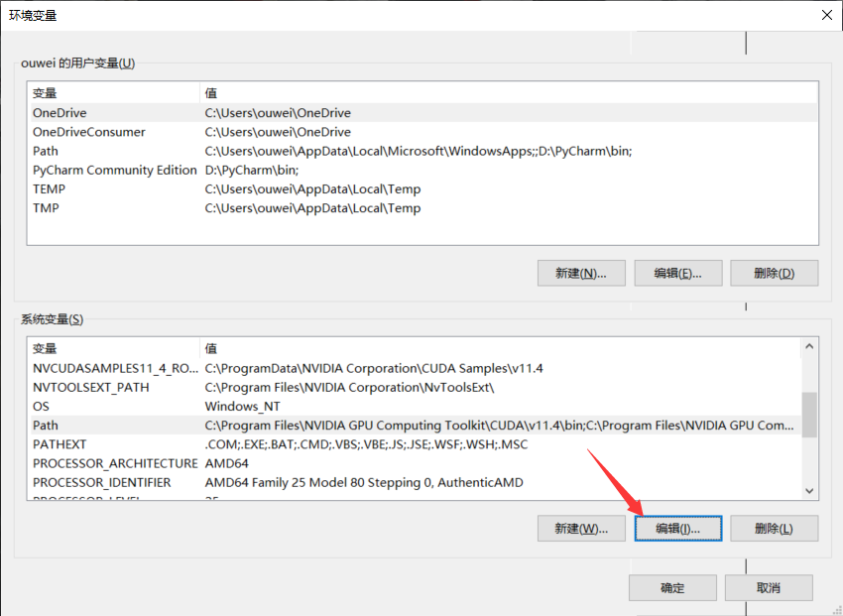Click the 编辑(E) button under user variables
The image size is (843, 616).
click(678, 273)
